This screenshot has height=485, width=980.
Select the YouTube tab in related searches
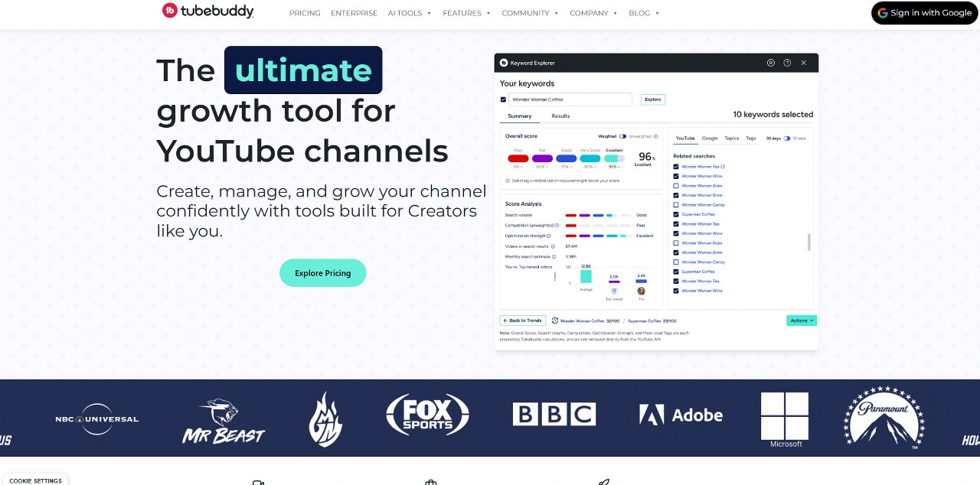click(684, 138)
